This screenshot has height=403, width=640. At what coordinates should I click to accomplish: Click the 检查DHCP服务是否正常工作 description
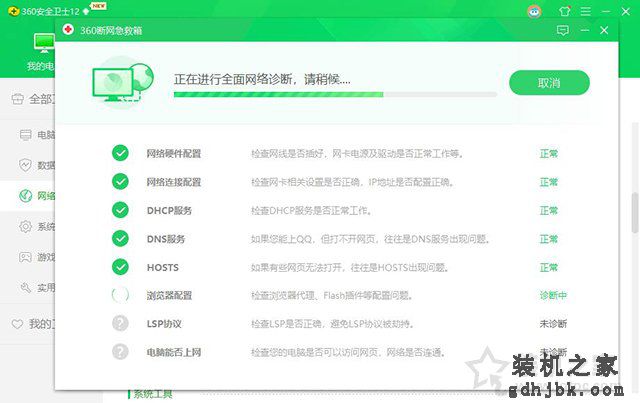point(311,211)
